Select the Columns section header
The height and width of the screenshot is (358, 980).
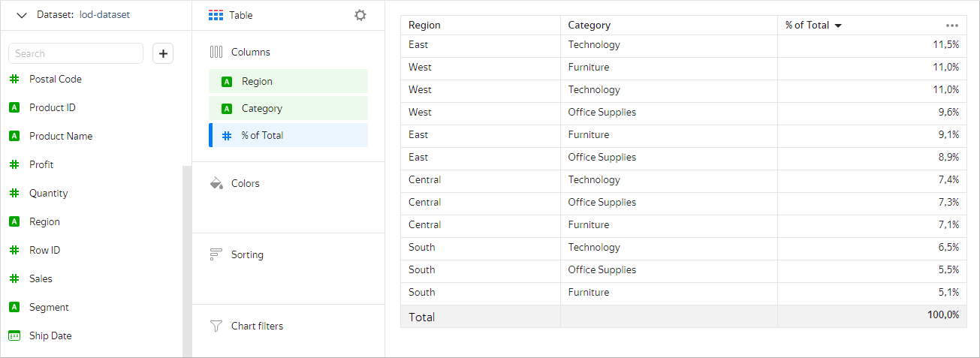[251, 52]
